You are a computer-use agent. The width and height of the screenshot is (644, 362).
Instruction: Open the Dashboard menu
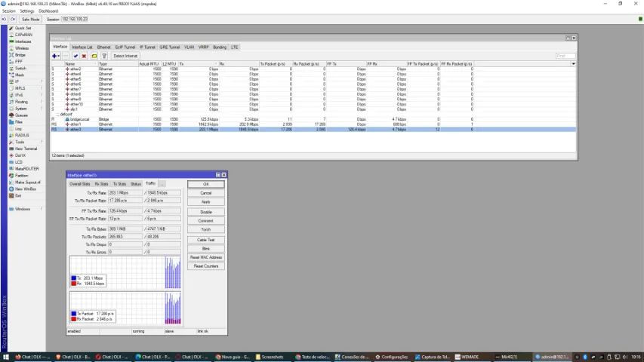[x=48, y=11]
